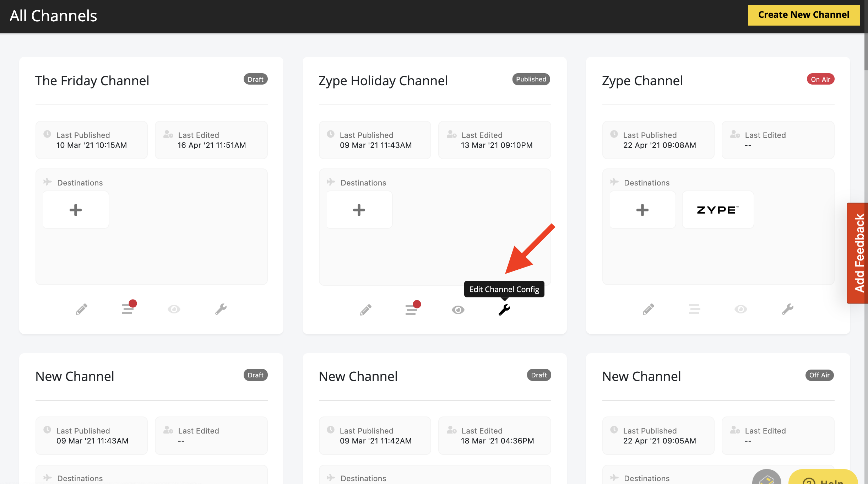Click Last Published 22 Apr '21 09:08AM
The width and height of the screenshot is (868, 484).
(658, 140)
